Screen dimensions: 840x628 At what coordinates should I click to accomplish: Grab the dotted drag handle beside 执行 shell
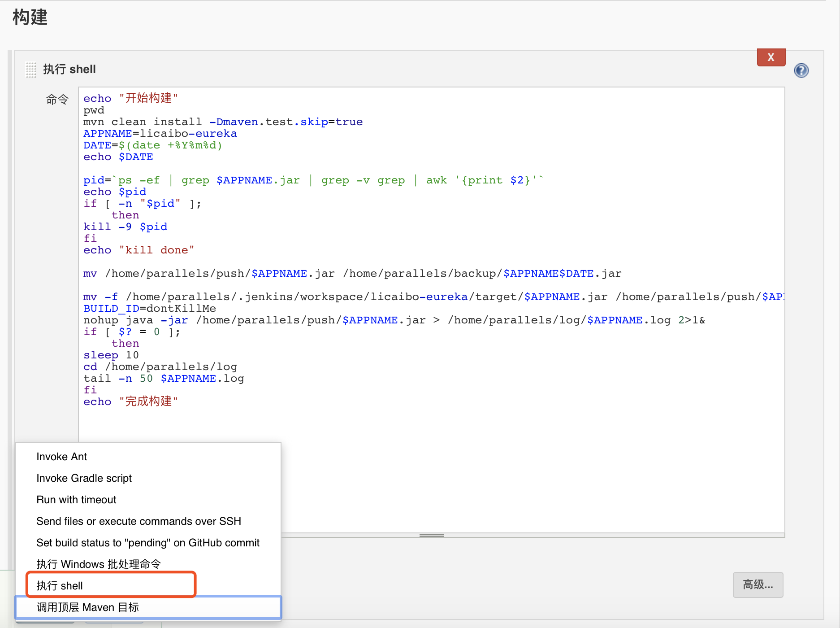point(31,70)
